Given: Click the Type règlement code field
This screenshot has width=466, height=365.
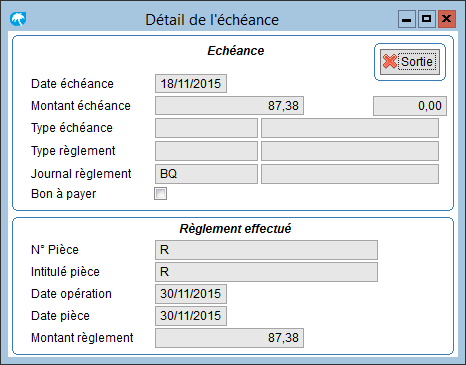Looking at the screenshot, I should click(x=206, y=151).
